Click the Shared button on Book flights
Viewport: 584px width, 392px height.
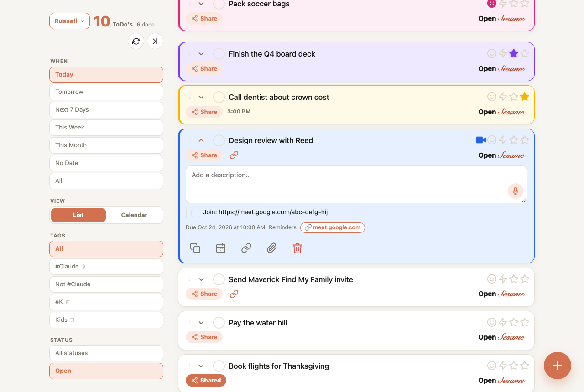click(206, 381)
